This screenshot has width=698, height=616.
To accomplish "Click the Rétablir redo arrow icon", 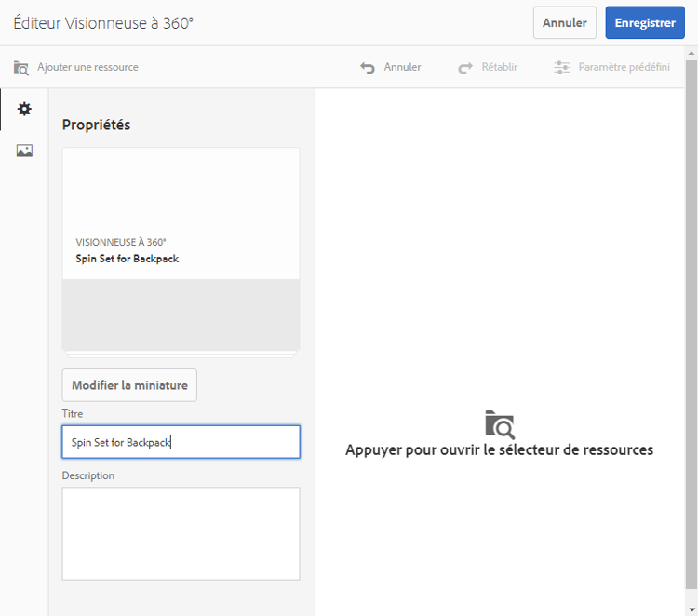I will 465,68.
